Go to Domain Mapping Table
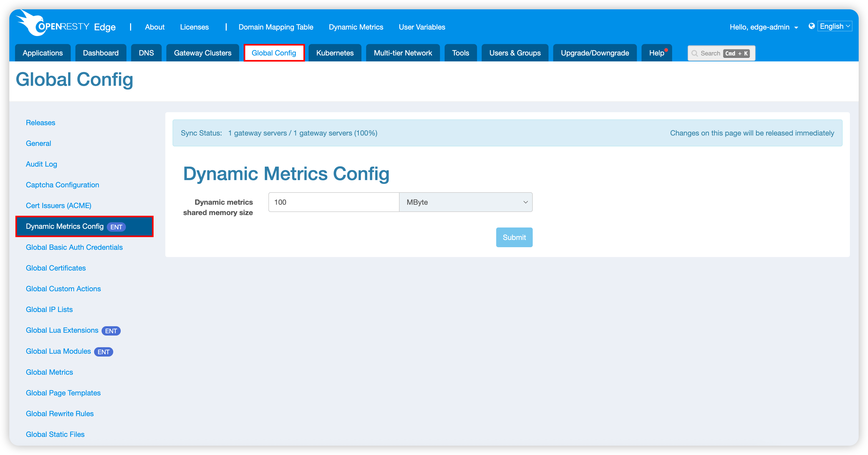 276,27
